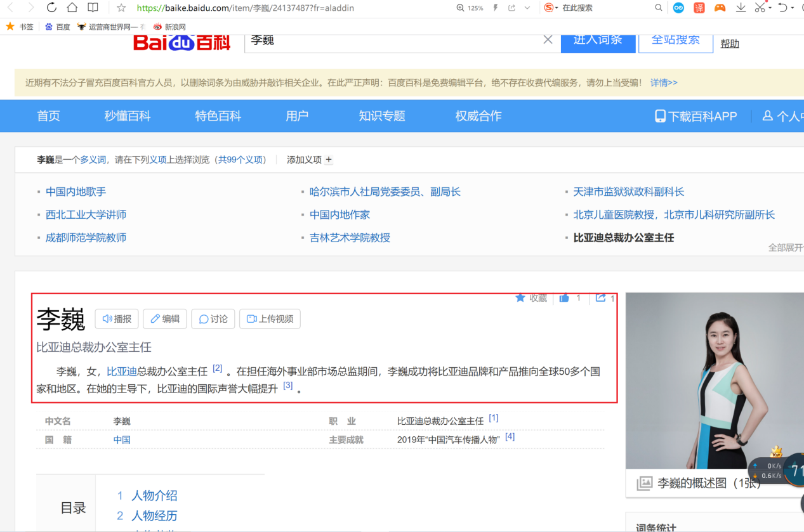Click the browser home icon
804x532 pixels.
pyautogui.click(x=72, y=8)
